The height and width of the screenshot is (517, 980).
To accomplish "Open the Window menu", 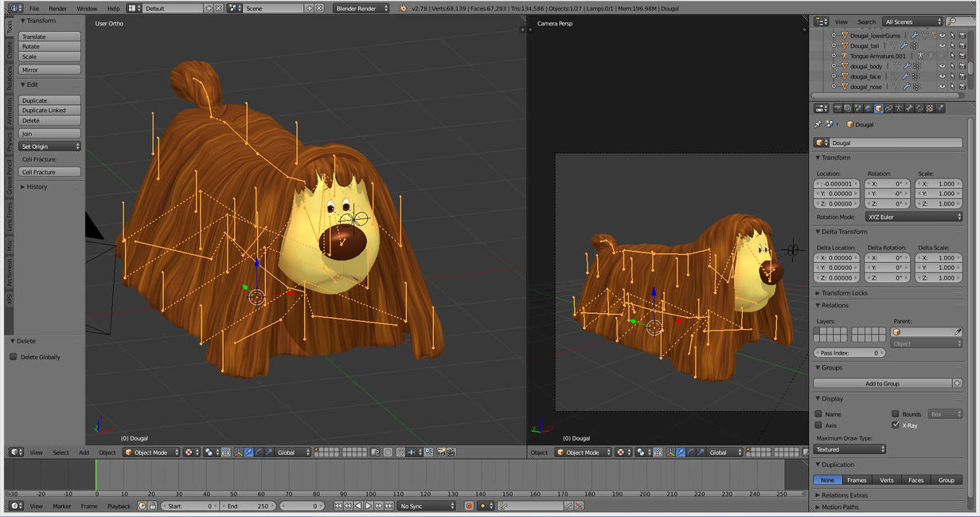I will (87, 9).
